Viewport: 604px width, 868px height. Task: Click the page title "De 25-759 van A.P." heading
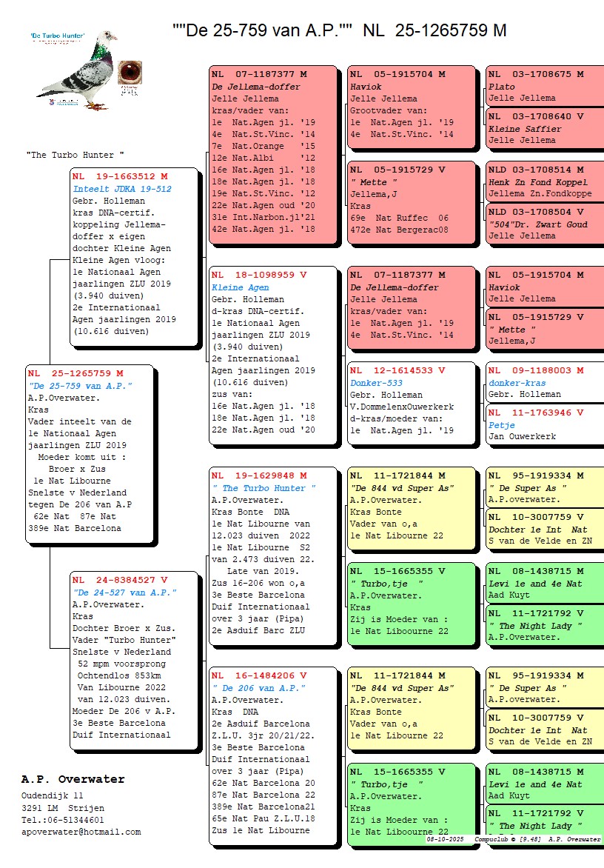339,30
